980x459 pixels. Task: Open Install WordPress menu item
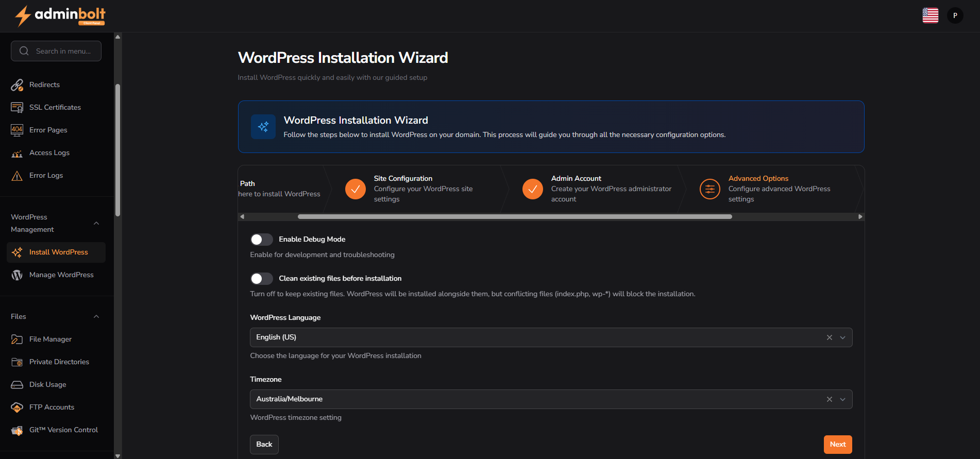tap(56, 252)
